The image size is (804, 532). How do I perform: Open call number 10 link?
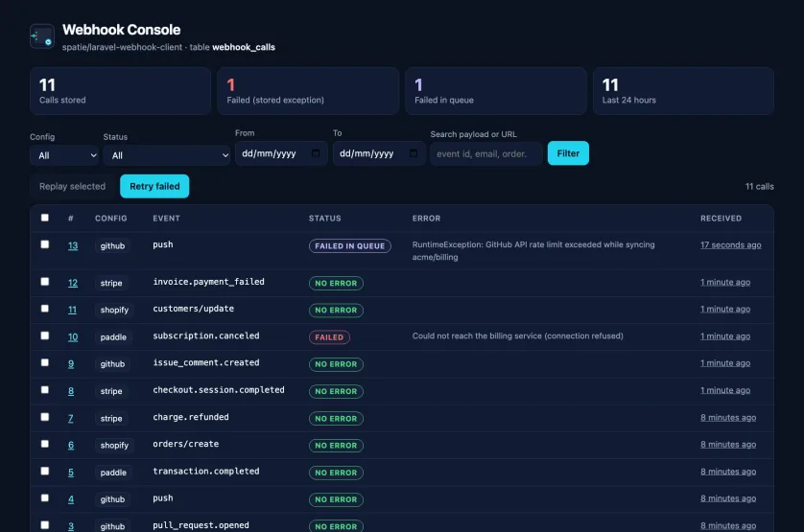click(73, 336)
